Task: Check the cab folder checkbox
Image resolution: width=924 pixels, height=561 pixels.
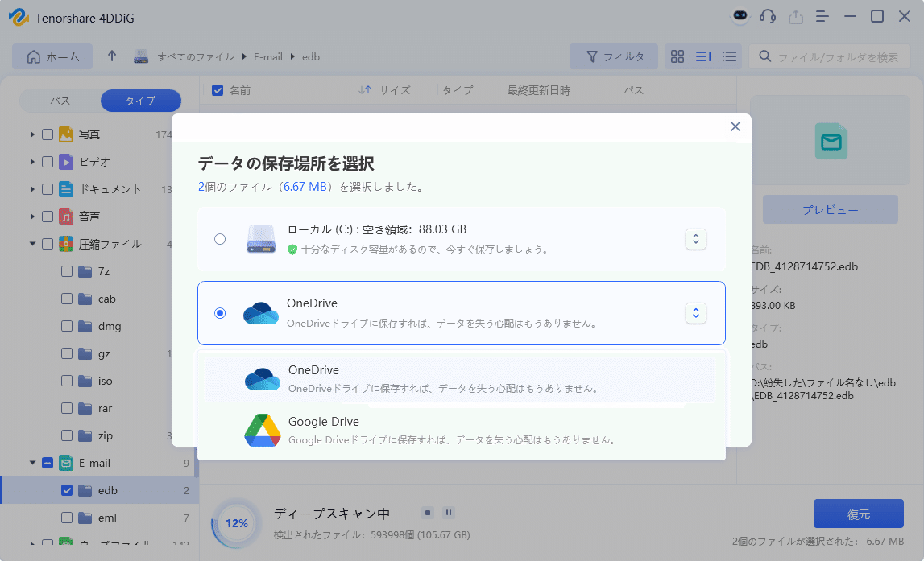Action: tap(67, 299)
